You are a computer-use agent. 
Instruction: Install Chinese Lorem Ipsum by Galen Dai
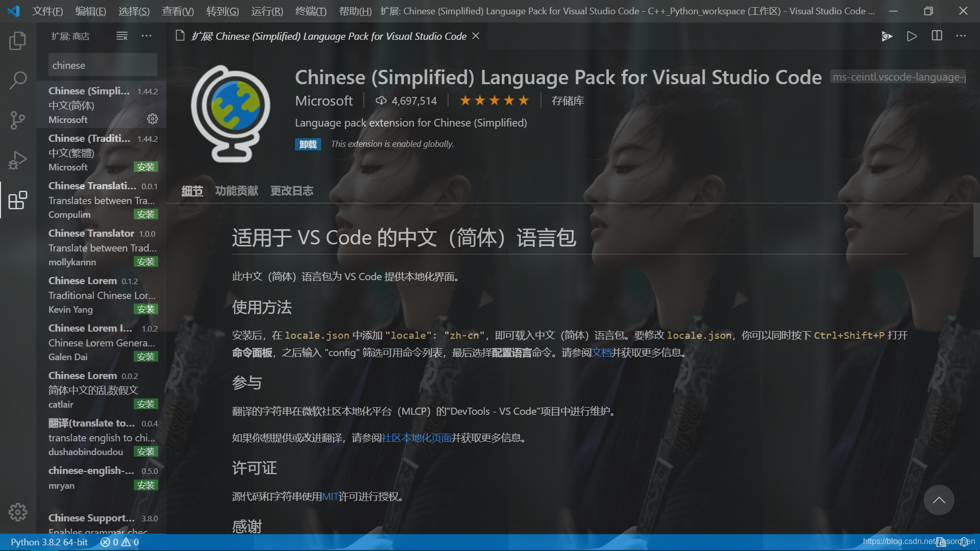(x=145, y=357)
